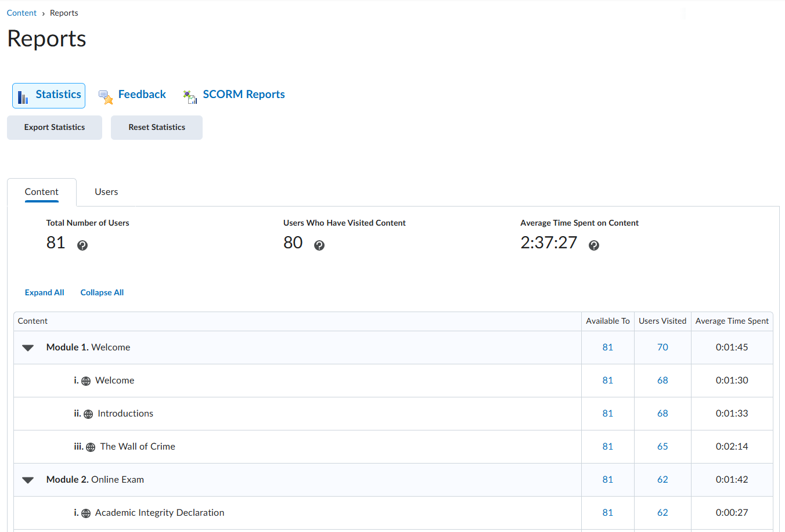Open help icon for Average Time Spent
This screenshot has width=785, height=532.
tap(593, 245)
